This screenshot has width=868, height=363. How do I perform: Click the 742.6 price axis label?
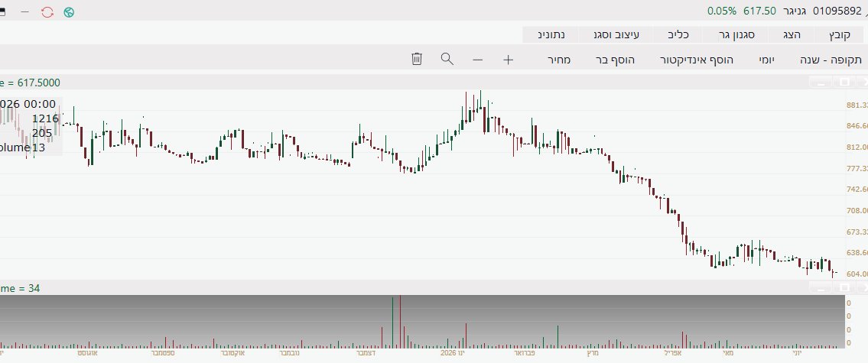(x=857, y=190)
